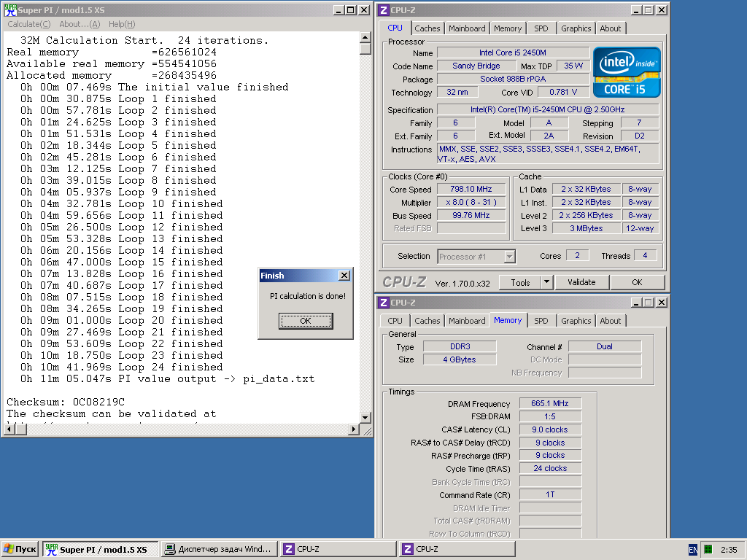The width and height of the screenshot is (747, 560).
Task: Open the Calculate menu in Super PI
Action: click(x=28, y=24)
